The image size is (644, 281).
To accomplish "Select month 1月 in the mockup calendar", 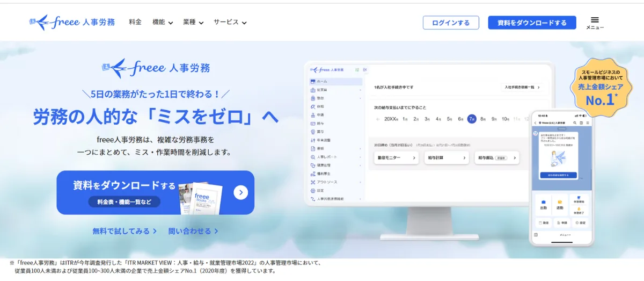I will click(405, 119).
